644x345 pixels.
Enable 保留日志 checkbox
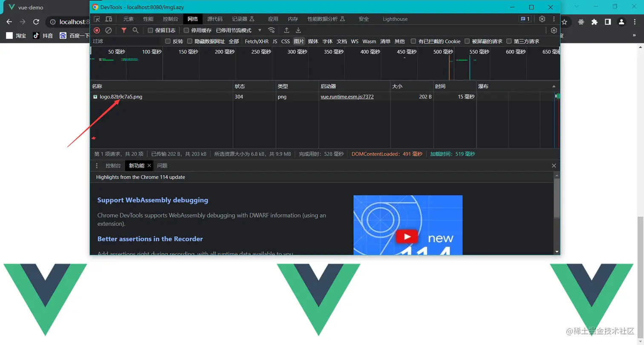point(150,30)
